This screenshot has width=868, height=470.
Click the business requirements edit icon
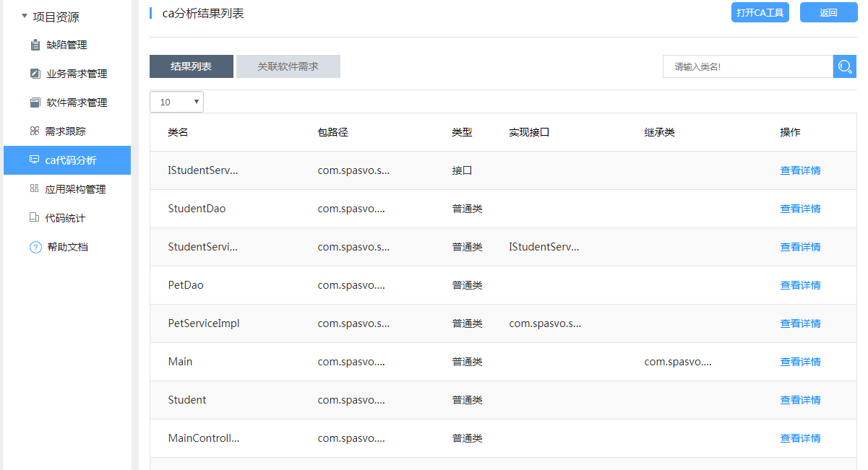tap(35, 74)
